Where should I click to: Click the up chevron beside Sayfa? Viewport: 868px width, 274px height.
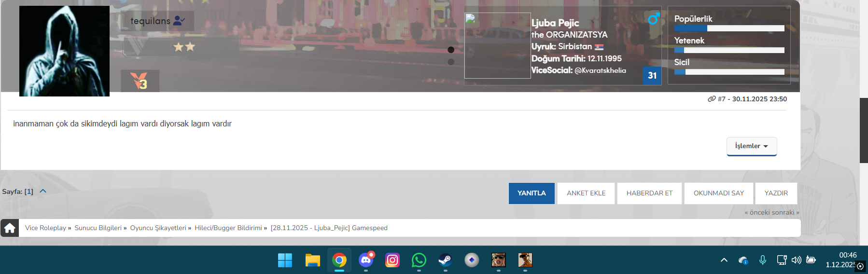(43, 191)
